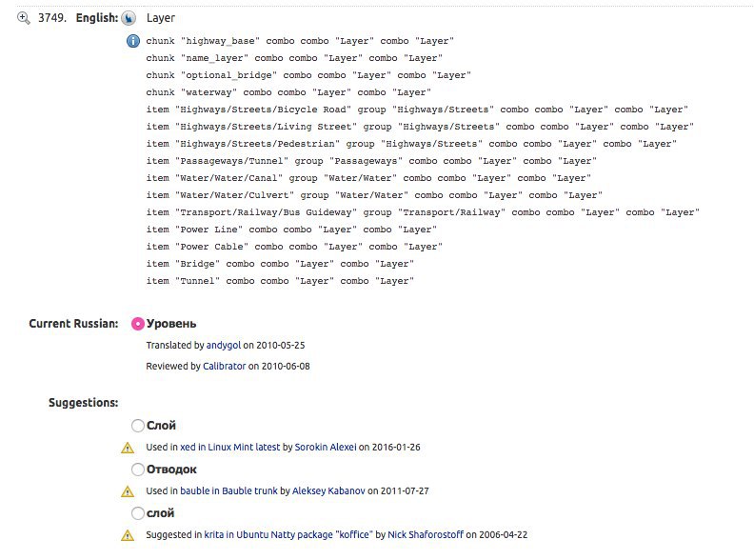Click warning icon next to xed suggestion
Image resolution: width=754 pixels, height=560 pixels.
tap(128, 448)
